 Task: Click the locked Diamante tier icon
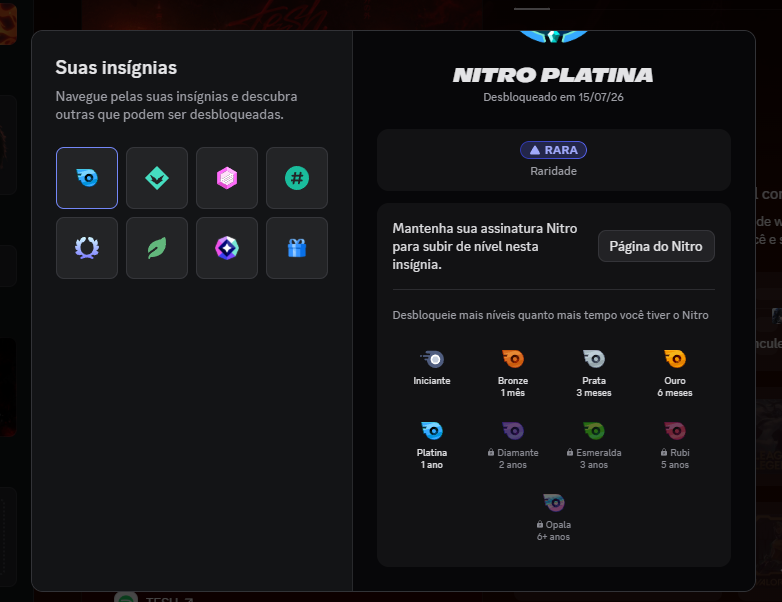[513, 430]
